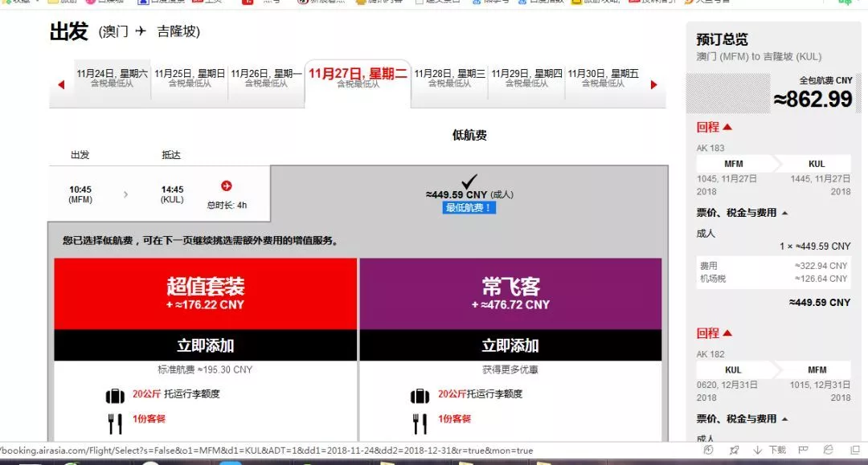Click the red AirAsia flight details icon

[226, 186]
